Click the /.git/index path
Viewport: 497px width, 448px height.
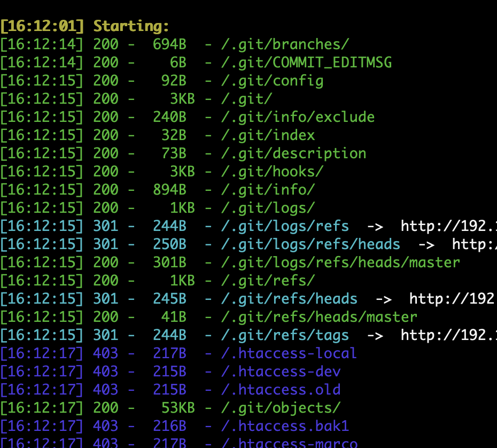[267, 135]
